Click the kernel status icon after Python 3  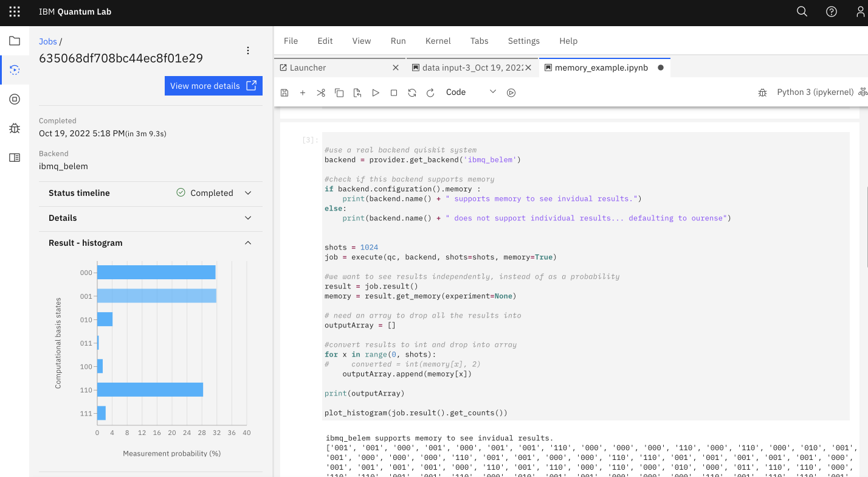point(863,92)
